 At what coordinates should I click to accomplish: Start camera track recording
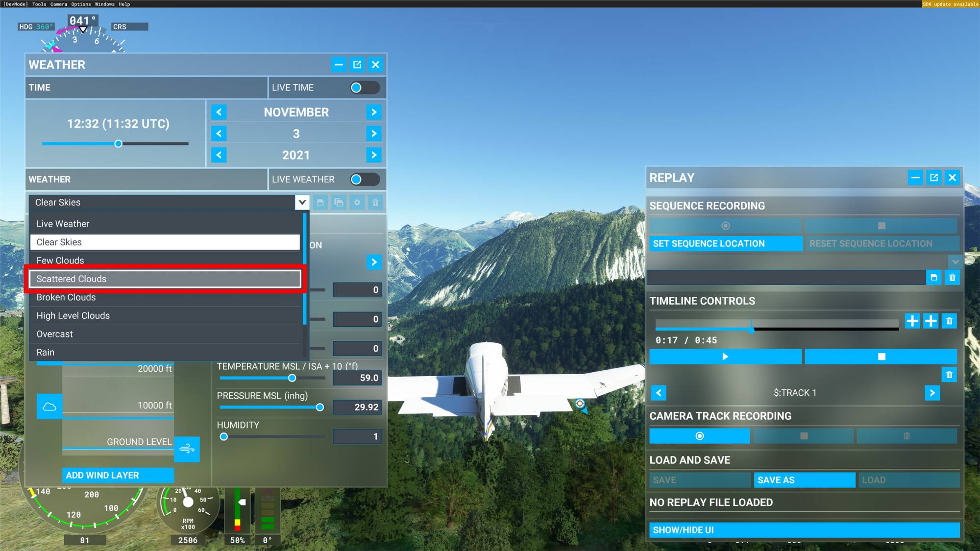[700, 436]
